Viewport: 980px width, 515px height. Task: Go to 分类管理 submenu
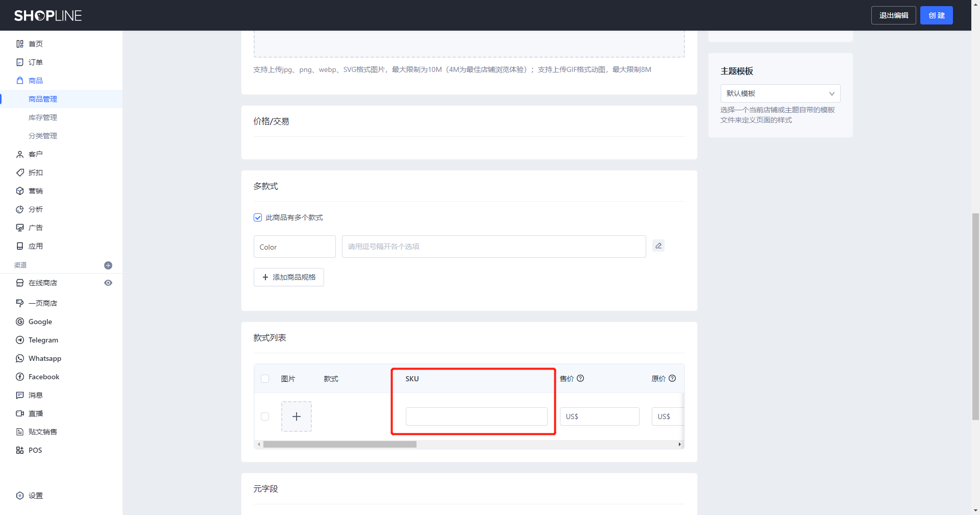[x=43, y=136]
